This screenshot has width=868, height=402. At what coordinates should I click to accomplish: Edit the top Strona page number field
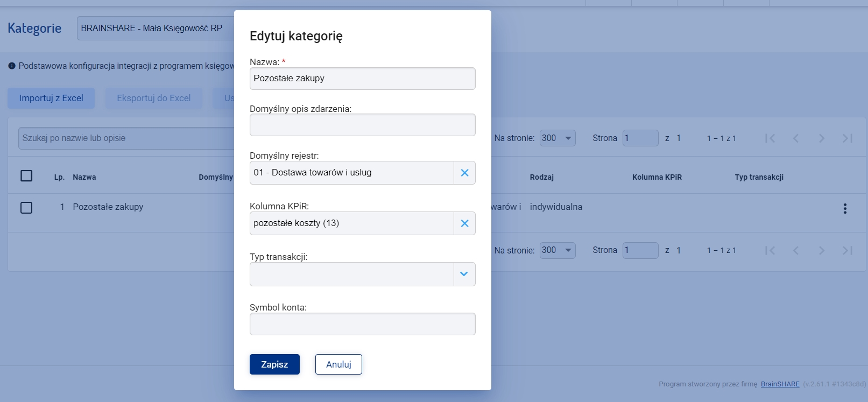coord(640,138)
